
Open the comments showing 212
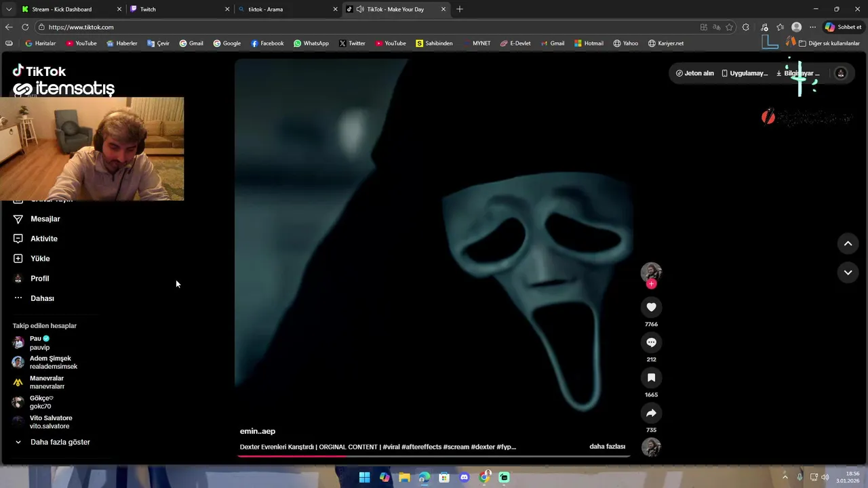click(x=651, y=342)
